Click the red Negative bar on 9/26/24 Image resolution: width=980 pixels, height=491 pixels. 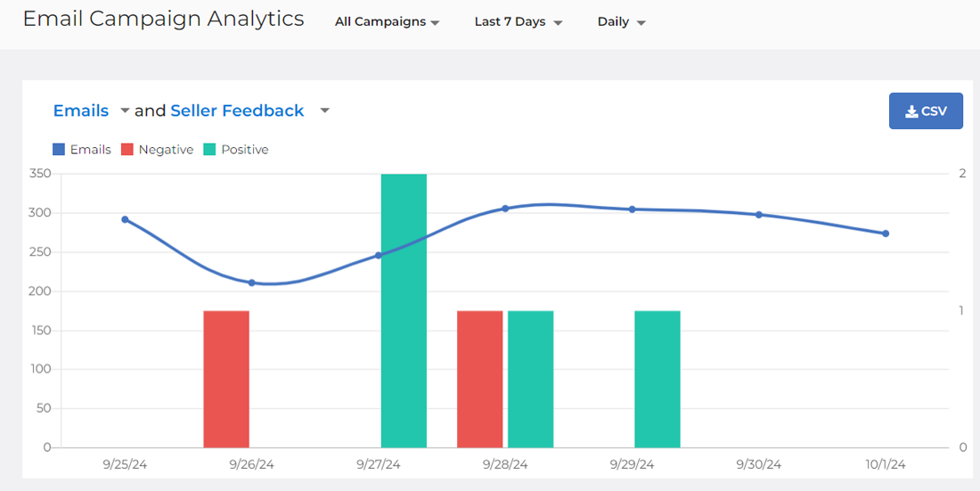pyautogui.click(x=226, y=379)
